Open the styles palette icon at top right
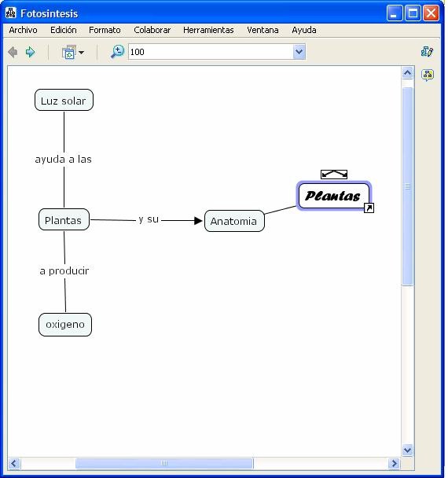The width and height of the screenshot is (448, 478). click(427, 52)
